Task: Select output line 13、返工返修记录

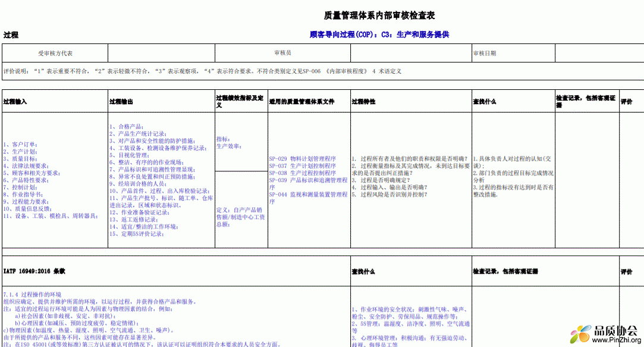Action: click(133, 220)
